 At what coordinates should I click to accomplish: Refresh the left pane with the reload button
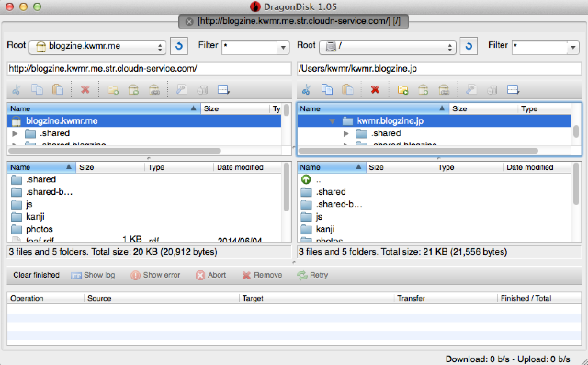click(x=179, y=46)
